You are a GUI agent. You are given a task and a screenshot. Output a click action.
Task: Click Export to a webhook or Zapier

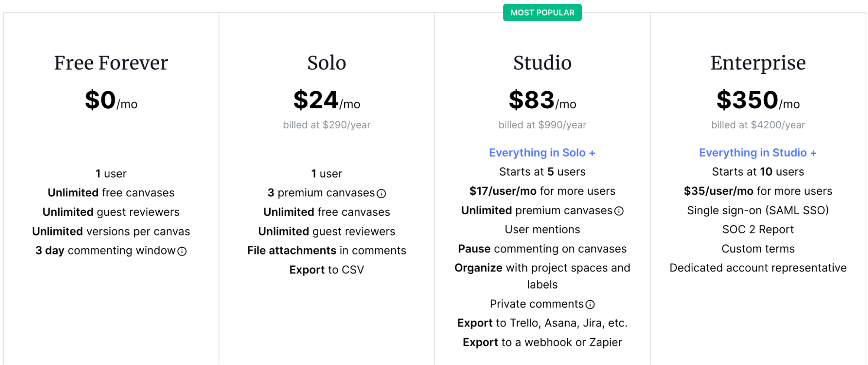point(542,342)
